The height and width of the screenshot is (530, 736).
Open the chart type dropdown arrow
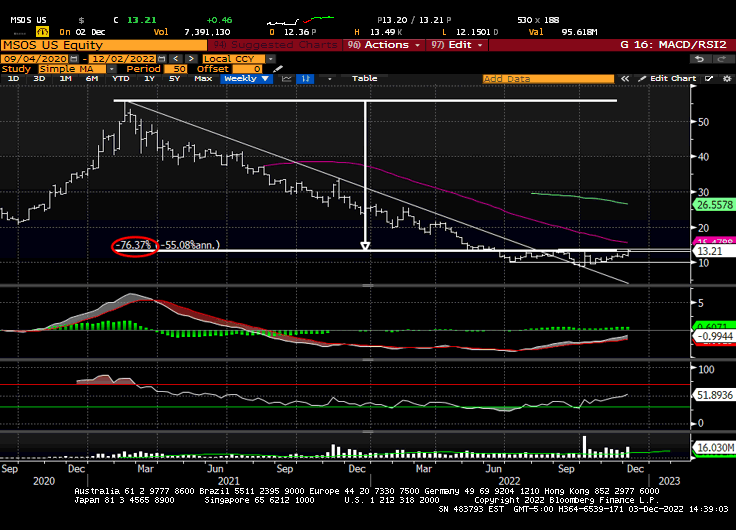[x=330, y=79]
